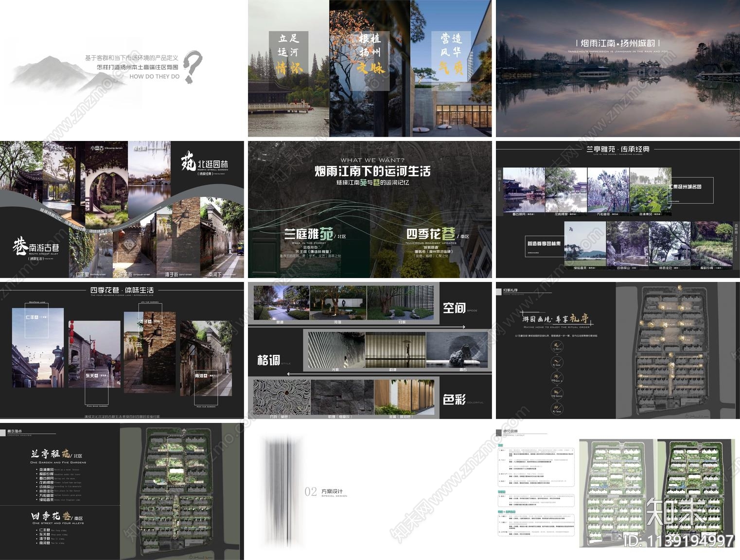This screenshot has width=740, height=560.
Task: Click the 'HOW DO THEY DO' text
Action: click(154, 76)
